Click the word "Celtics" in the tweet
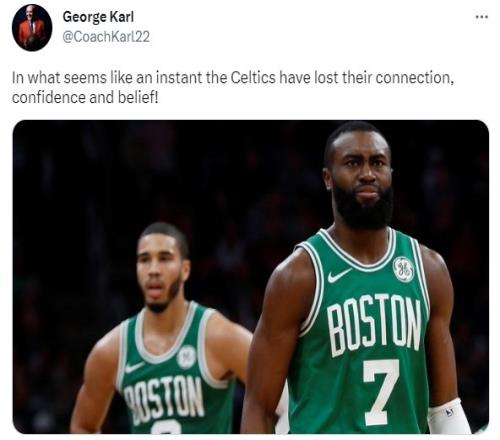Viewport: 500px width, 440px height. click(253, 78)
